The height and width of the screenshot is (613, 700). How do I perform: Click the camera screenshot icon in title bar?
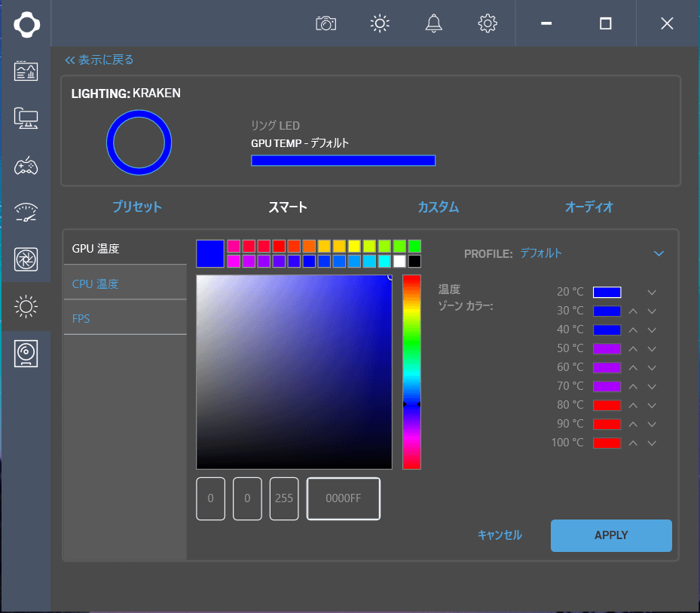(x=326, y=23)
